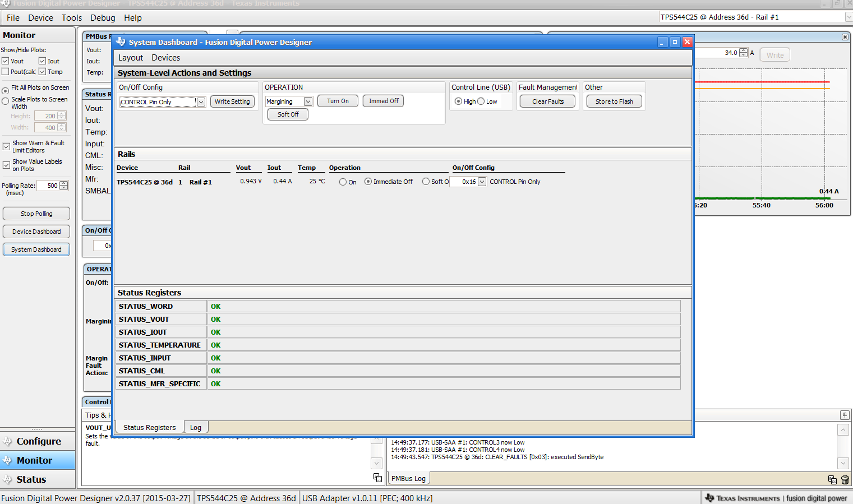The height and width of the screenshot is (504, 853).
Task: Select the On operation radio for Rail #1
Action: pyautogui.click(x=343, y=182)
